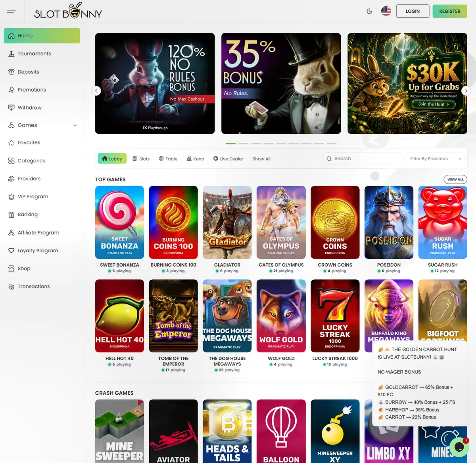Open Buffalo King Megaways tile

pos(389,310)
